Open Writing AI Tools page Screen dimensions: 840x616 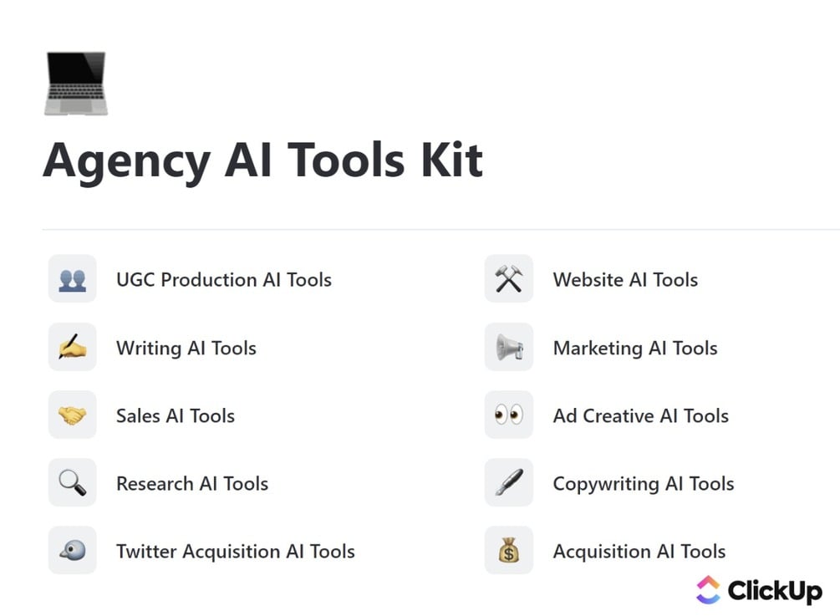(186, 348)
